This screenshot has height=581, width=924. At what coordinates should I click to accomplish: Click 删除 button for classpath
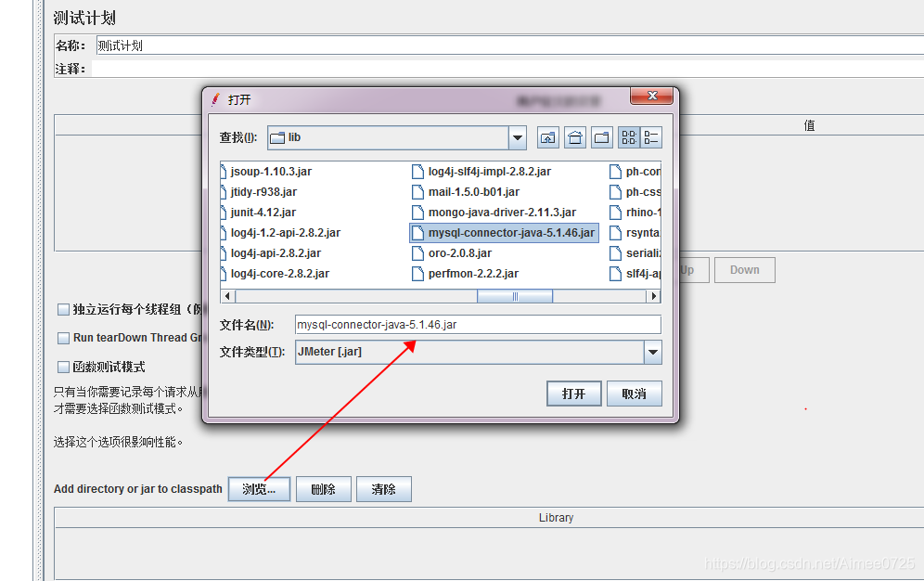(x=324, y=489)
